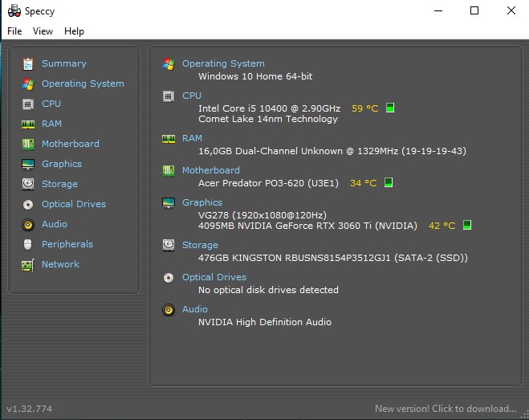This screenshot has height=420, width=529.
Task: Open the File menu
Action: pyautogui.click(x=14, y=31)
